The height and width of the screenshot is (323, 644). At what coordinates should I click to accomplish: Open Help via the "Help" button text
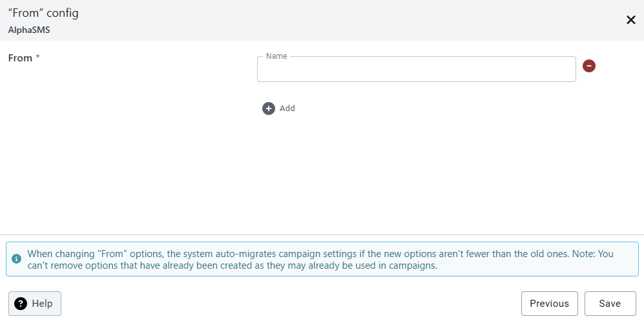pyautogui.click(x=42, y=304)
